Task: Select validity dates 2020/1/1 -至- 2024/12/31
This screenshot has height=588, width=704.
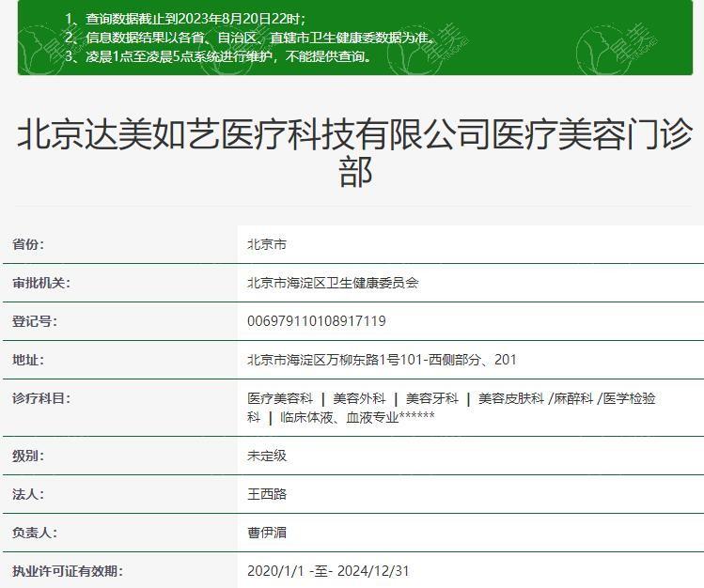Action: [x=328, y=571]
